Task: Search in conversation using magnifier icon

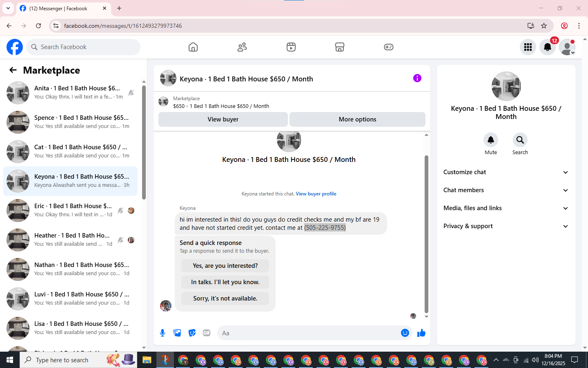Action: tap(520, 140)
